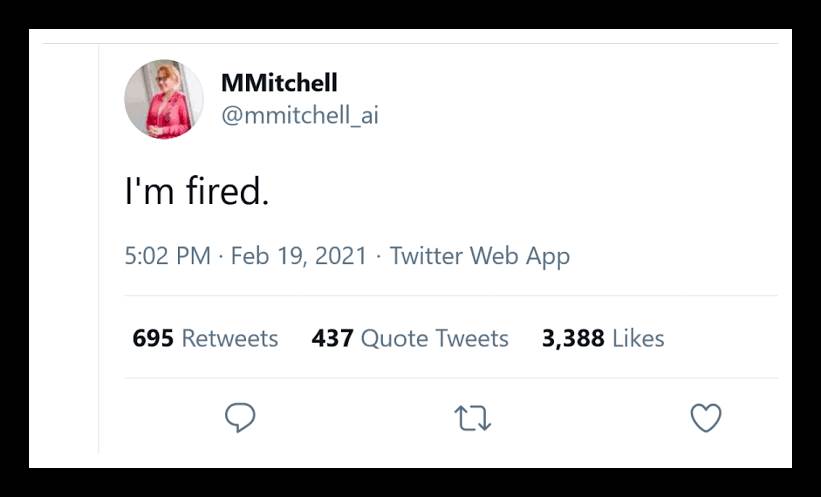Viewport: 821px width, 497px height.
Task: Open the Retweets label list
Action: [x=229, y=338]
